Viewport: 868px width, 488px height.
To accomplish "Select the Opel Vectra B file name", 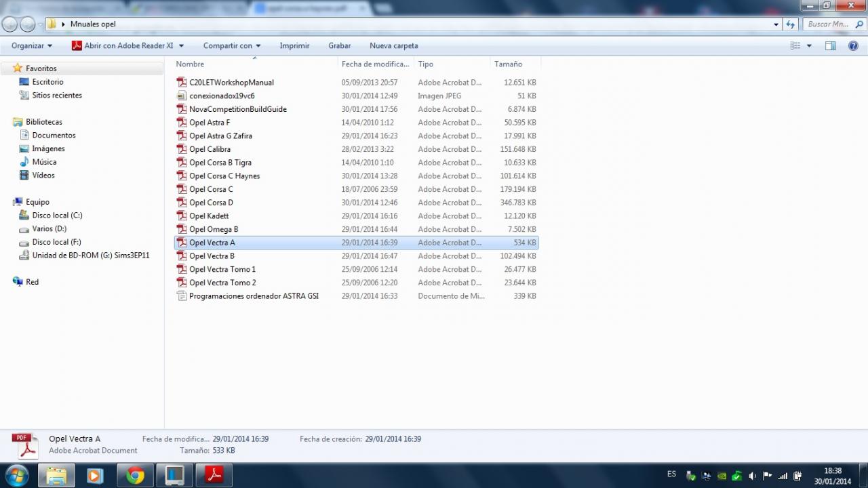I will click(212, 256).
